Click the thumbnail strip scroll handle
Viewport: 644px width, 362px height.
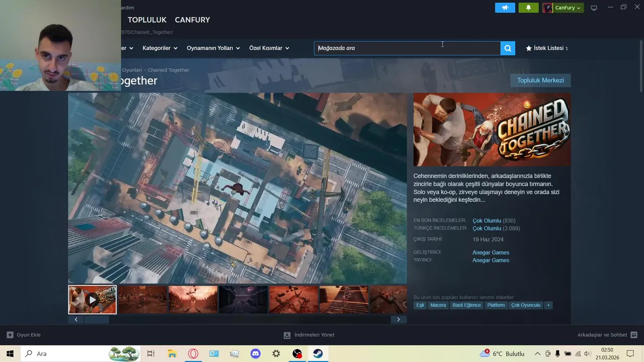97,319
